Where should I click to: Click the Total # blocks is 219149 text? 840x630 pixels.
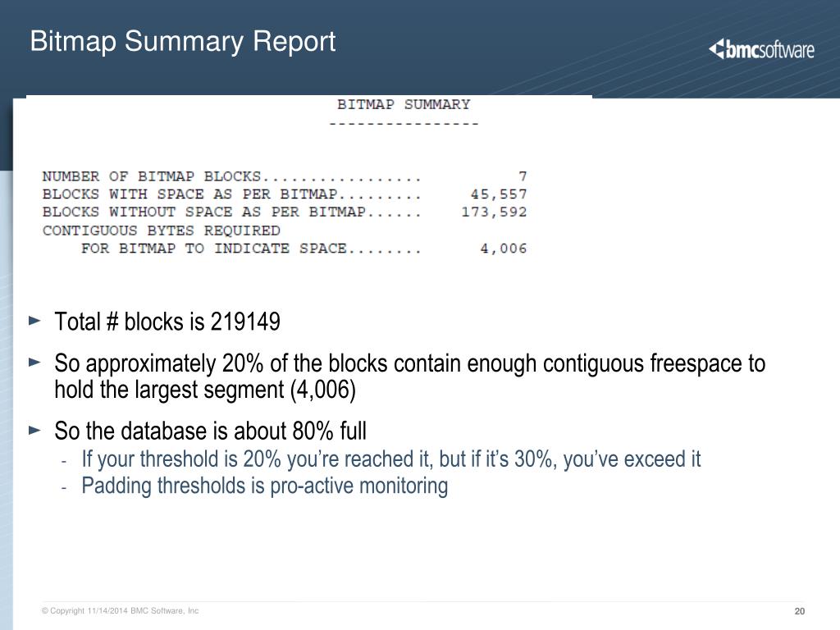167,322
